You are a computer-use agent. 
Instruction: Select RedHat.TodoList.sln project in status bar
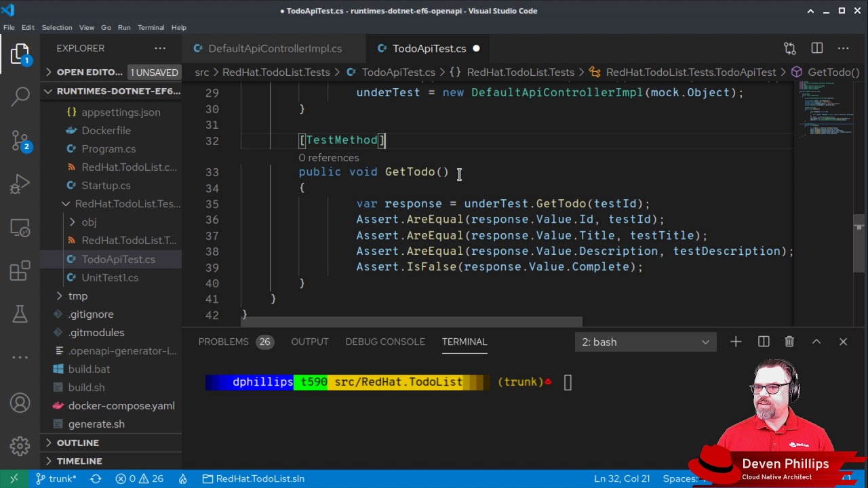(x=253, y=479)
